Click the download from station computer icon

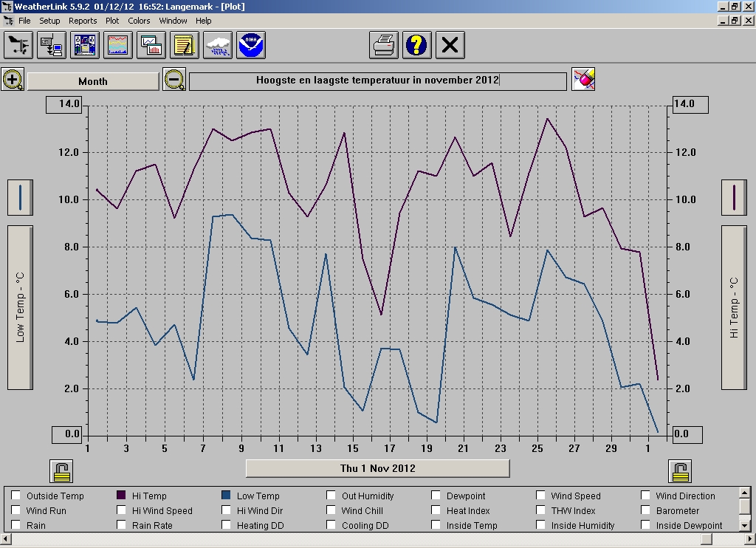coord(52,45)
